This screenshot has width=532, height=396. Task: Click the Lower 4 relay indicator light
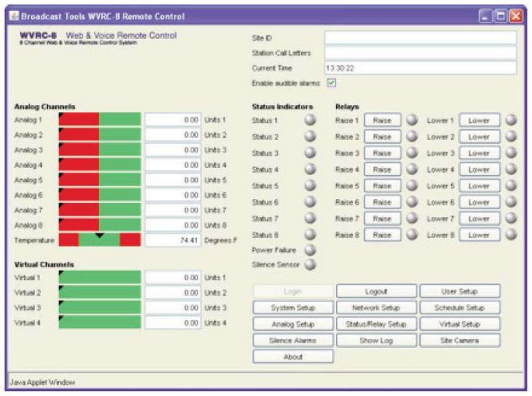click(x=511, y=169)
